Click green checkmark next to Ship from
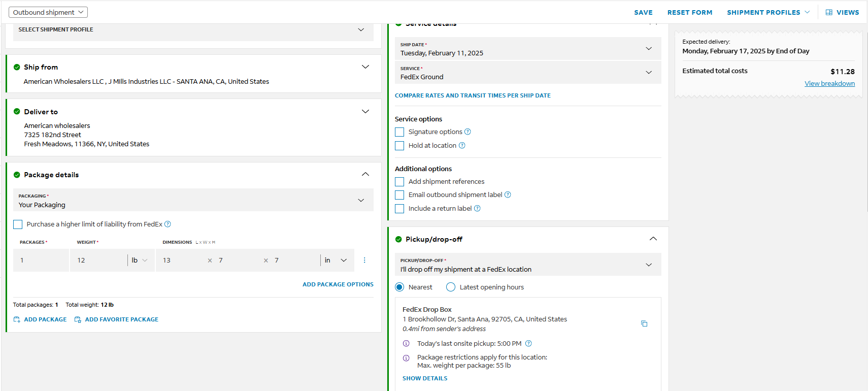868x391 pixels. (17, 67)
